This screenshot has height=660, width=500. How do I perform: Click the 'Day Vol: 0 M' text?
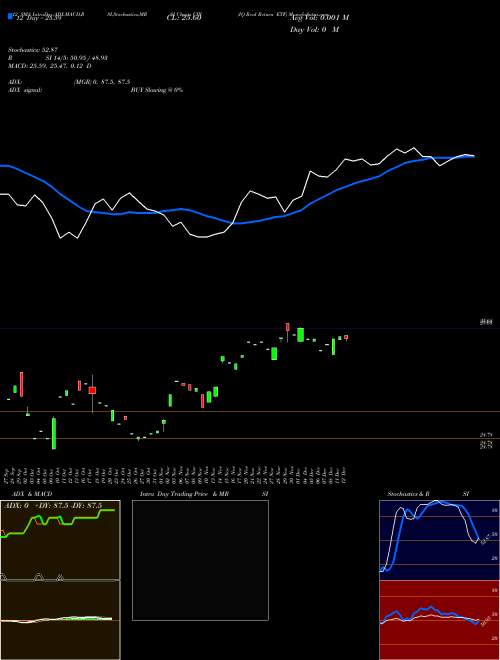[314, 30]
